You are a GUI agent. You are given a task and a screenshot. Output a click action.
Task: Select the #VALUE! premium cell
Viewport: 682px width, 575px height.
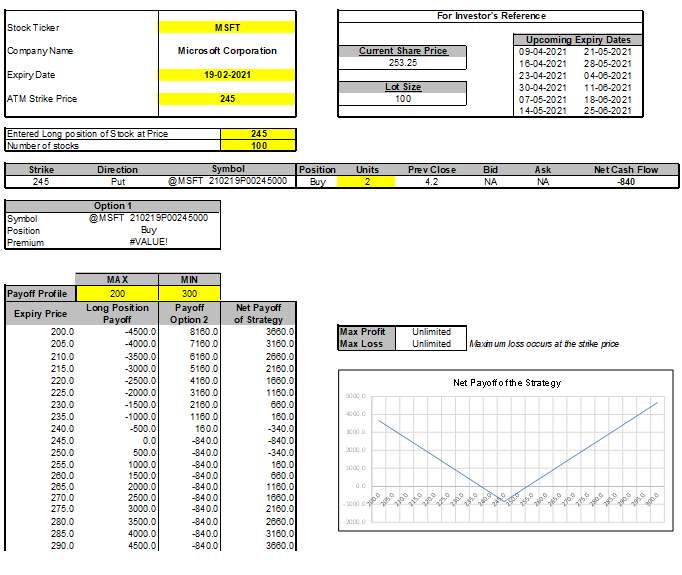coord(148,242)
